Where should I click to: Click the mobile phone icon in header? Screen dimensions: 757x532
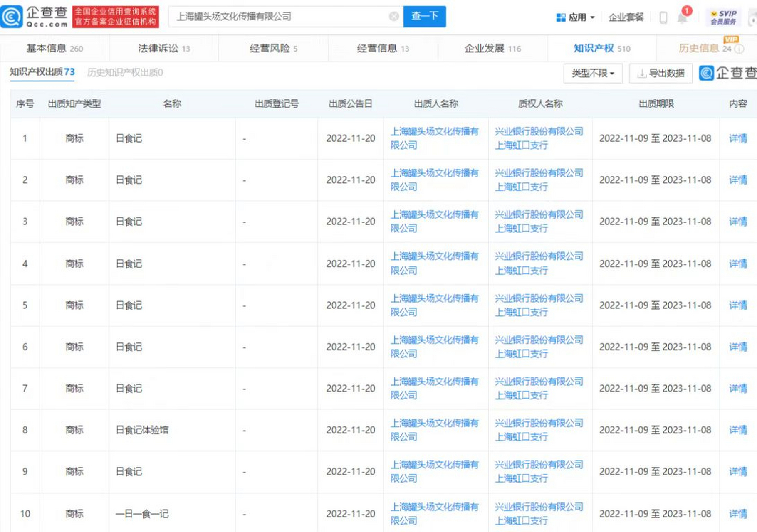click(x=663, y=17)
